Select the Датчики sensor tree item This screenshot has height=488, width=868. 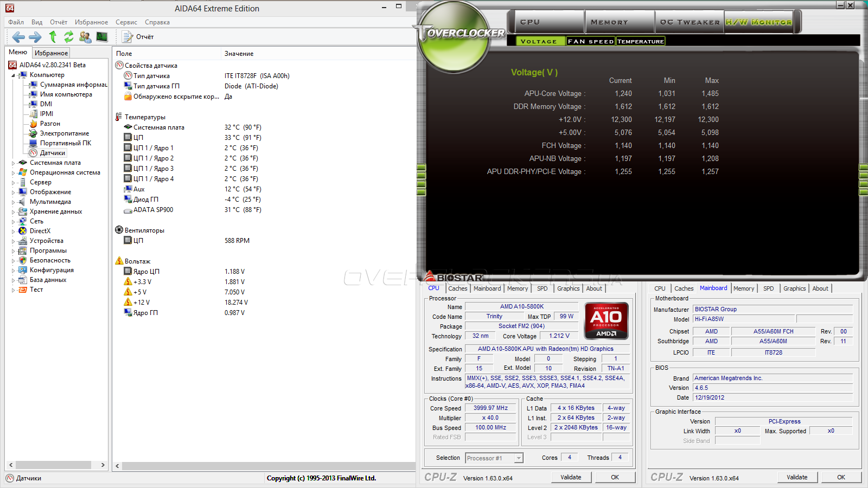[53, 153]
